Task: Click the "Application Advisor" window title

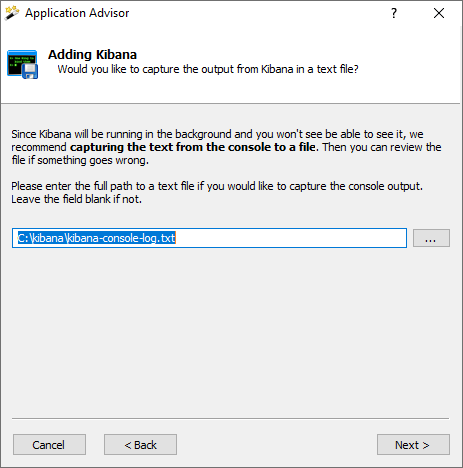Action: click(77, 13)
